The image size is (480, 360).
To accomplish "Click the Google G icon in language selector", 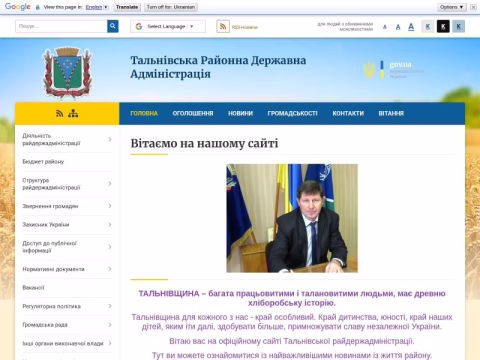I will click(139, 26).
